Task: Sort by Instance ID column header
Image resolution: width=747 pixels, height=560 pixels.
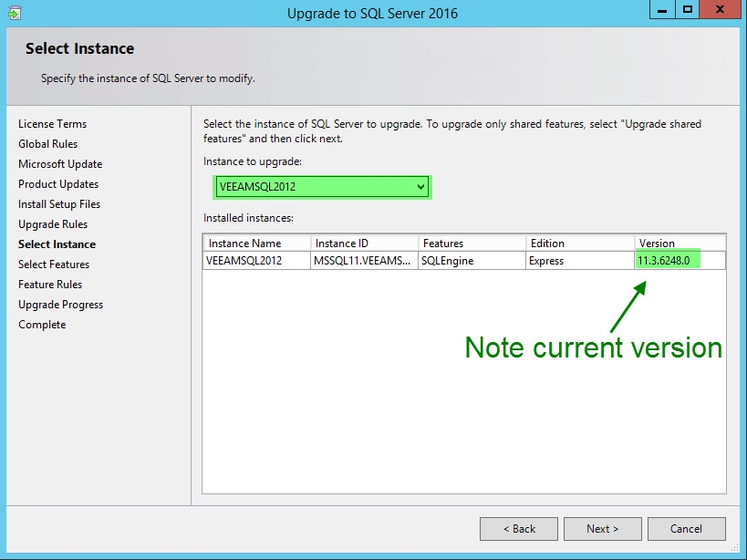Action: 365,244
